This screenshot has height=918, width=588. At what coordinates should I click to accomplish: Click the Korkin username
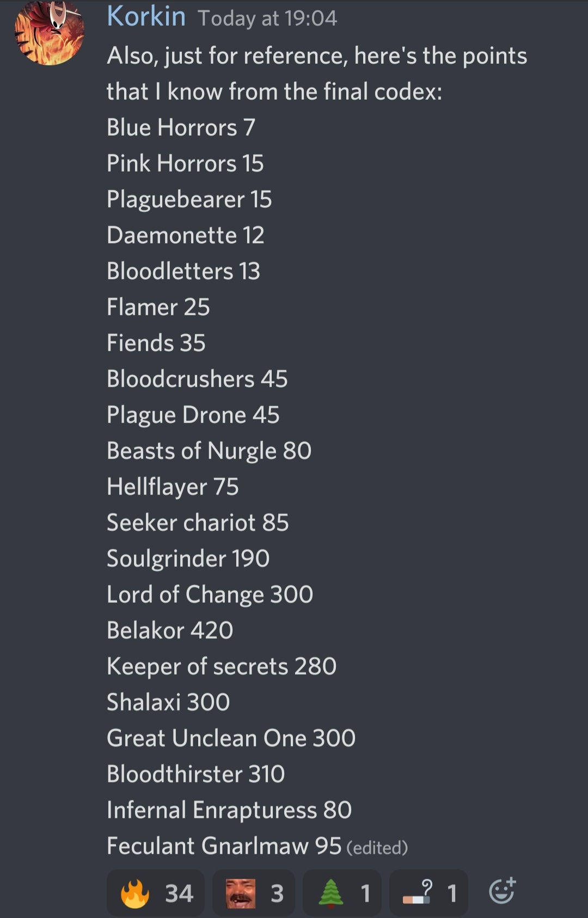146,16
